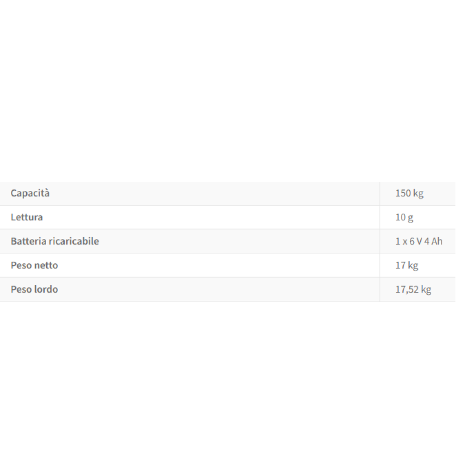The image size is (476, 476).
Task: Click the 17,52 kg gross weight value
Action: (413, 289)
